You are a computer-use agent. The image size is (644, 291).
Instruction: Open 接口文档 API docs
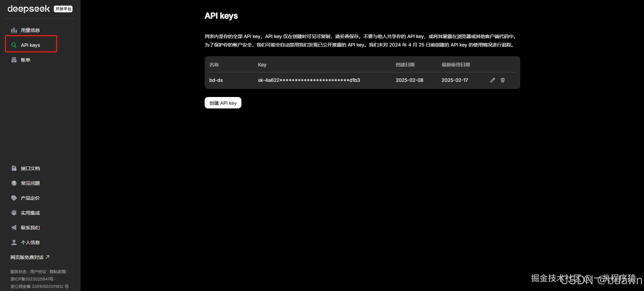(x=30, y=168)
